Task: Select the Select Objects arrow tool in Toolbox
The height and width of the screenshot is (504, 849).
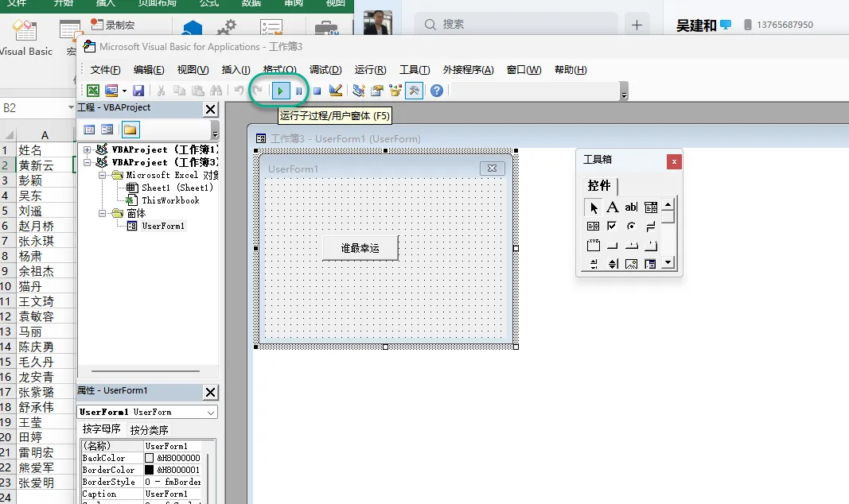Action: [594, 207]
